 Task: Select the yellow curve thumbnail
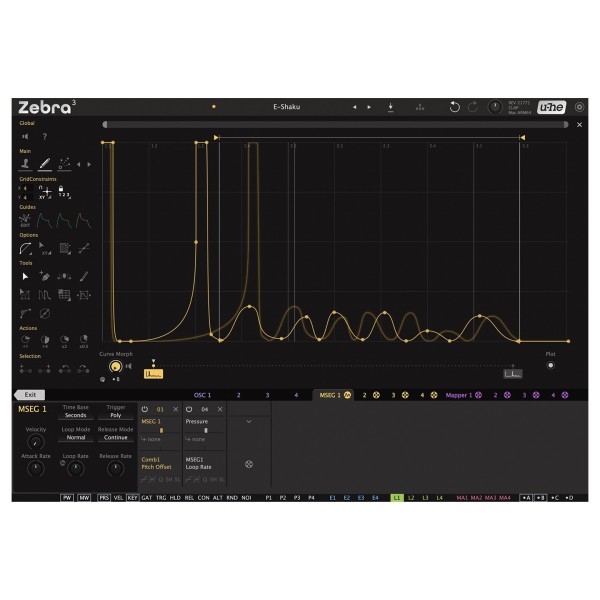pos(153,374)
